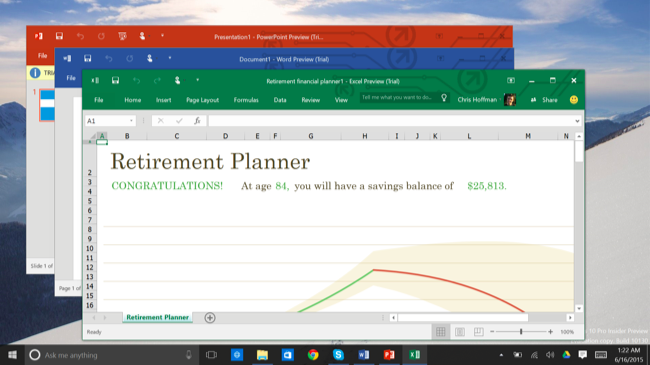Open volume control in system tray
The image size is (650, 365).
550,355
